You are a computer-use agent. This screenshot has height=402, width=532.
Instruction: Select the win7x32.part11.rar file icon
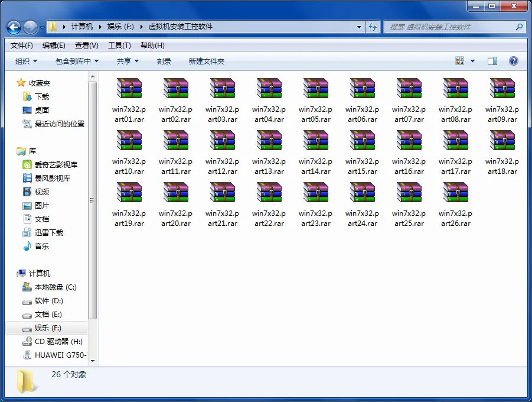(176, 140)
